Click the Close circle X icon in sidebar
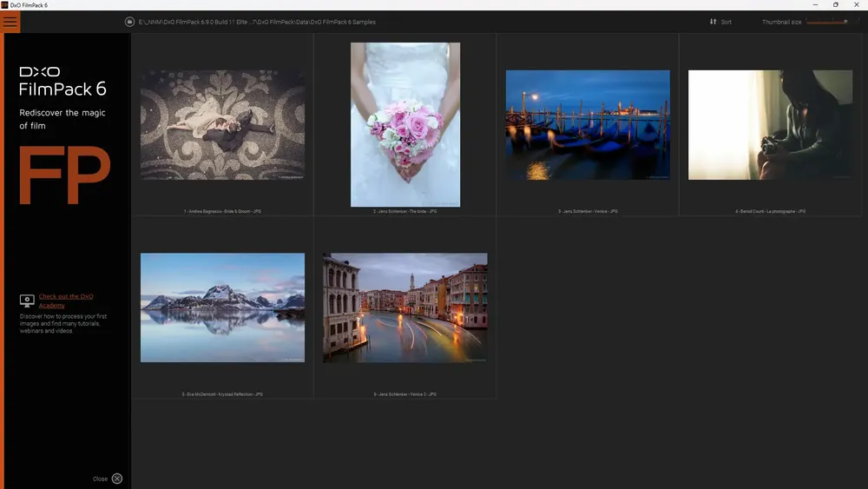This screenshot has width=868, height=489. [117, 479]
